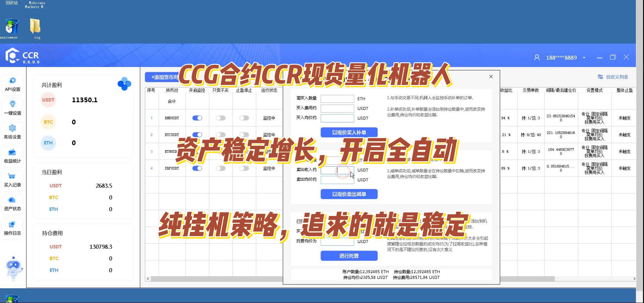
Task: Click the 交易单数 column header
Action: click(531, 90)
